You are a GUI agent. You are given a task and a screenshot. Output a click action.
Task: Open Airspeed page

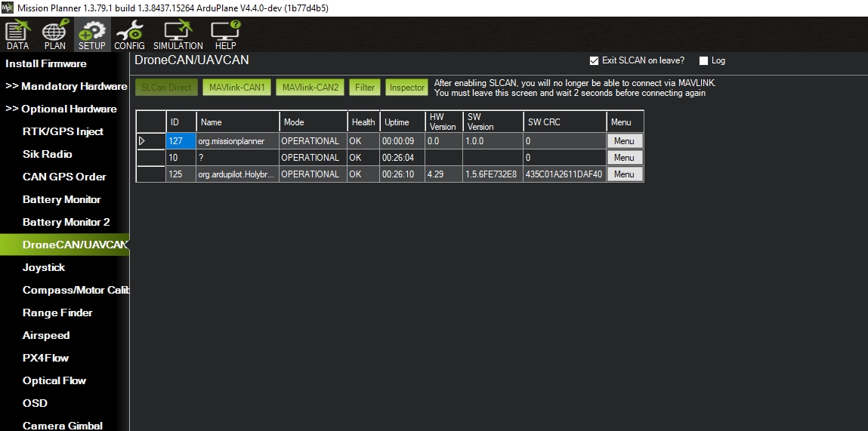pyautogui.click(x=46, y=336)
